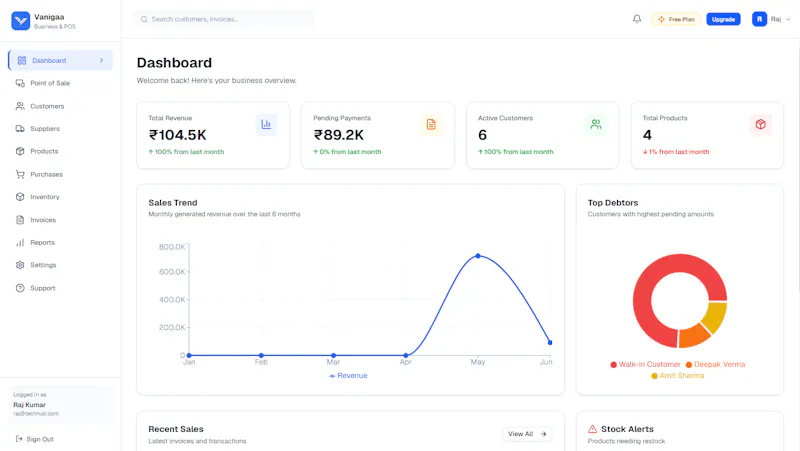Navigate to Inventory menu label
800x451 pixels.
(x=45, y=197)
